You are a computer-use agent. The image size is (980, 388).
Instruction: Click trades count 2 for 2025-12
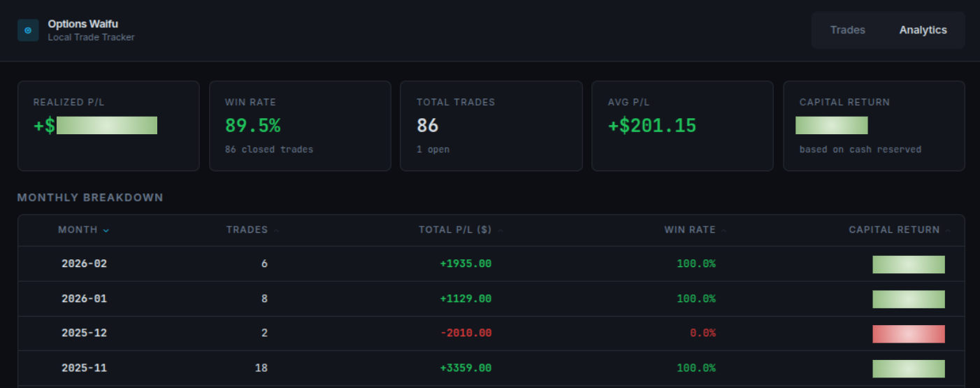pyautogui.click(x=264, y=333)
